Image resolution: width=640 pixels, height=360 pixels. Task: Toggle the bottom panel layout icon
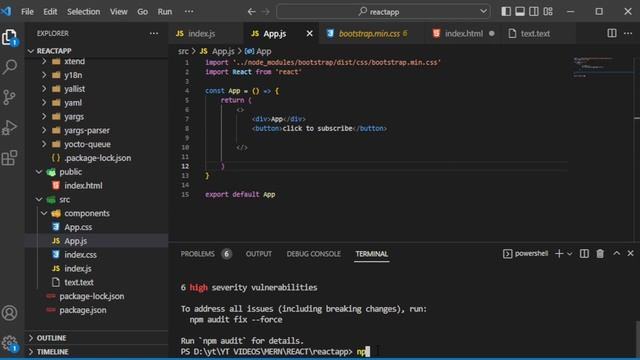[x=520, y=11]
